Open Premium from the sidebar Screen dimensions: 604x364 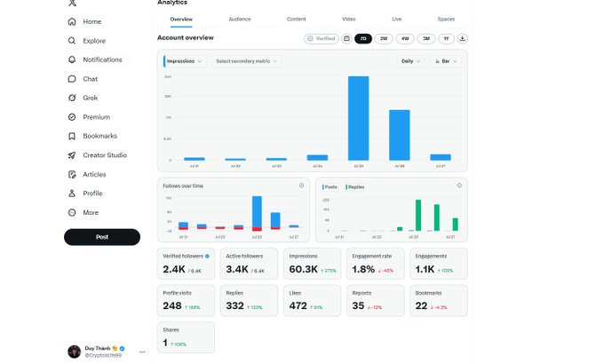pos(89,116)
